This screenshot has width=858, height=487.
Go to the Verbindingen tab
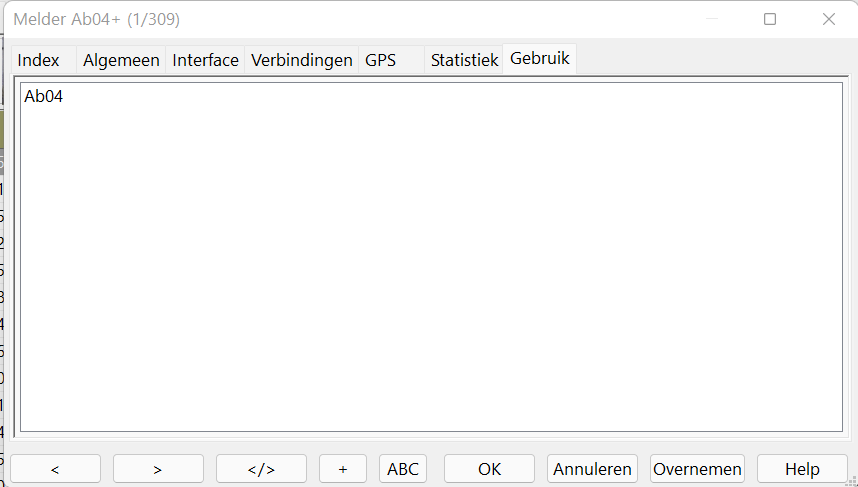301,60
